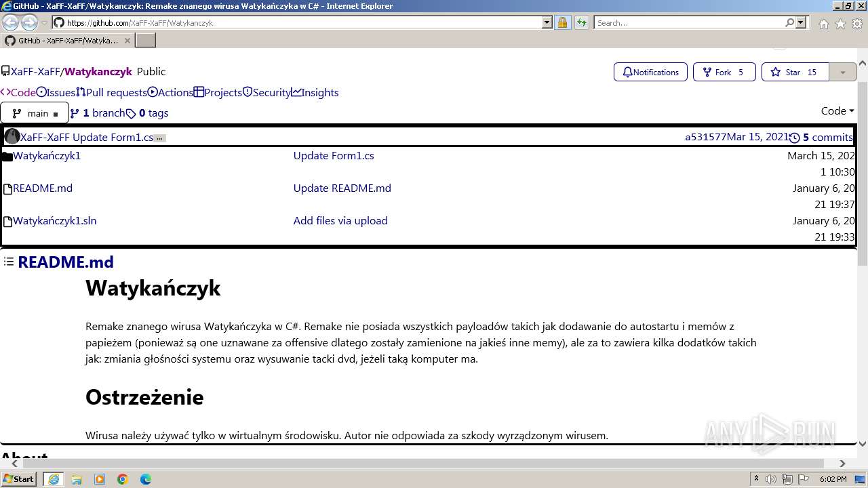This screenshot has width=868, height=488.
Task: Show hidden system tray icons
Action: point(757,479)
